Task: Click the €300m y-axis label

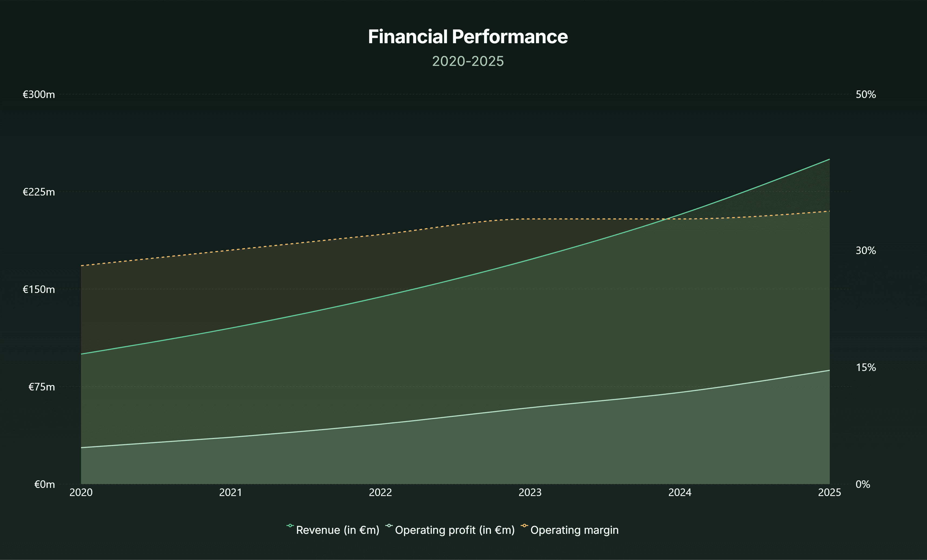Action: [39, 95]
